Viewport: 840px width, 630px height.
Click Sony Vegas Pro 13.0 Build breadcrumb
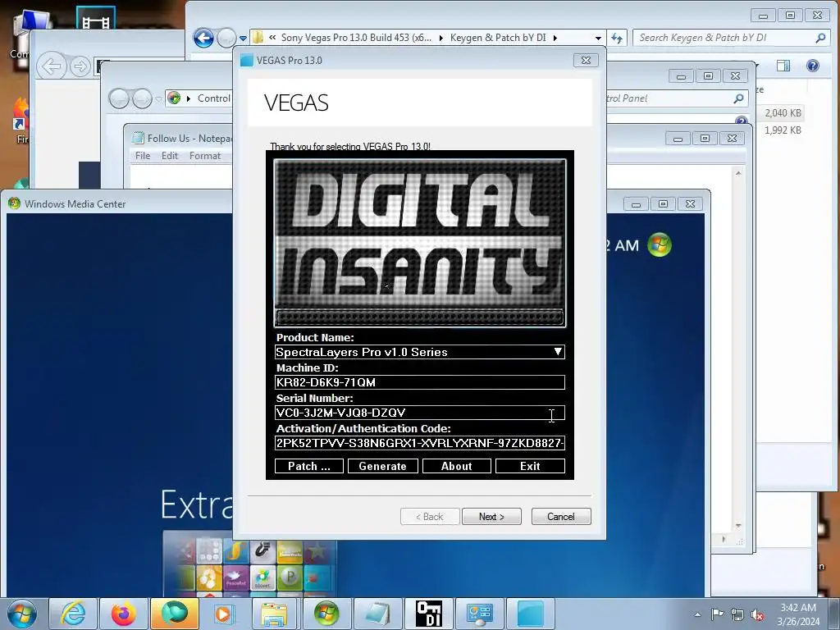(x=356, y=38)
